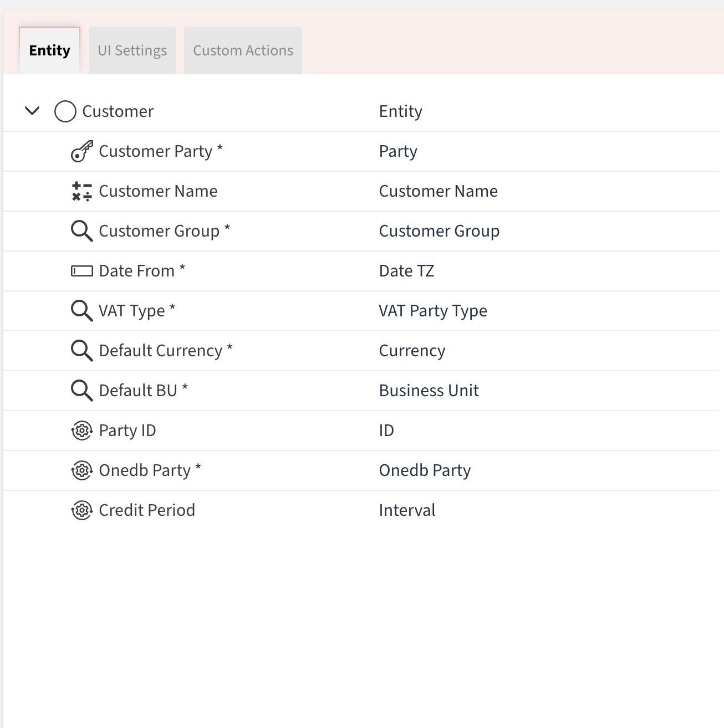The height and width of the screenshot is (728, 724).
Task: Click the lookup magnifier icon for Customer Group
Action: coord(81,231)
